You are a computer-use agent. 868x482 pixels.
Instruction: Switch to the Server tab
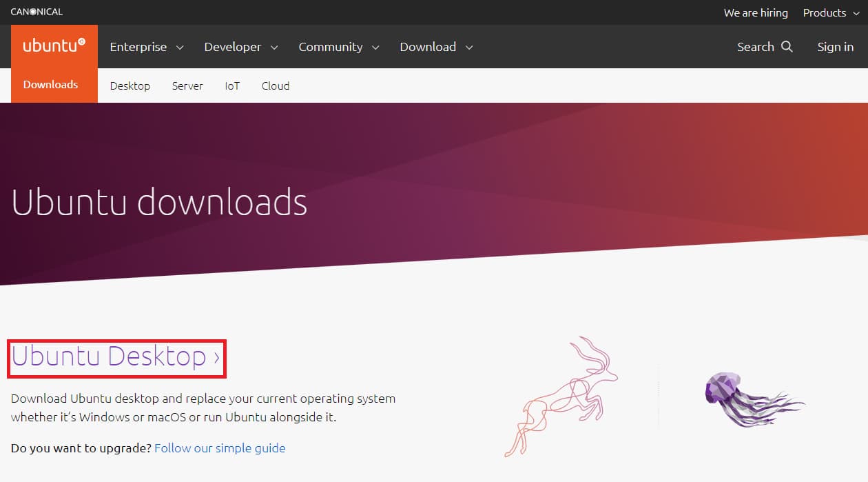187,86
